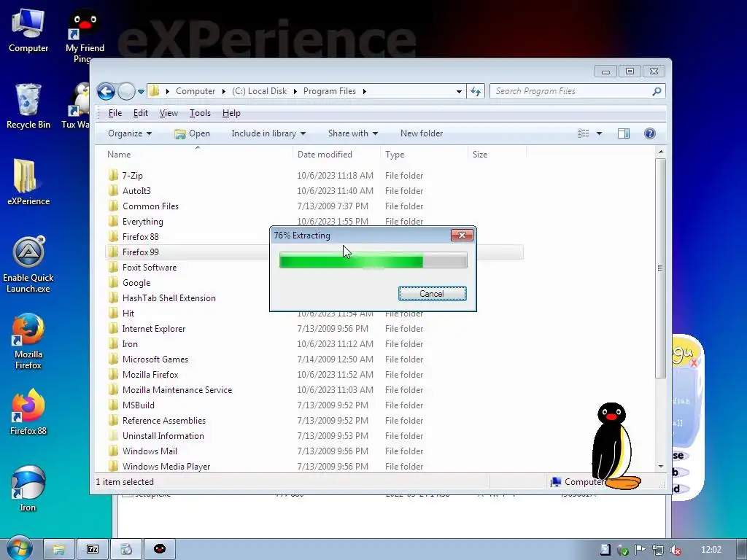
Task: Open the eXPerience folder on desktop
Action: pyautogui.click(x=28, y=182)
